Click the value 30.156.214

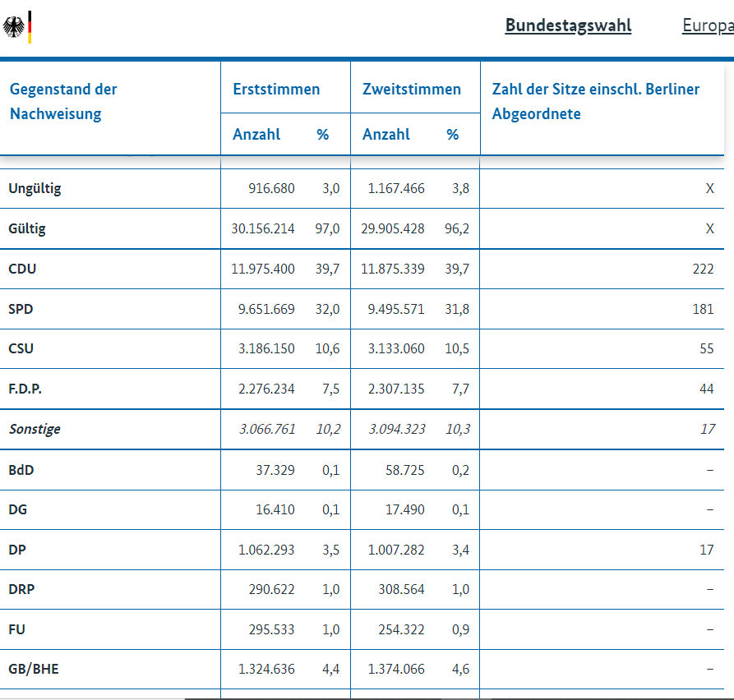262,228
